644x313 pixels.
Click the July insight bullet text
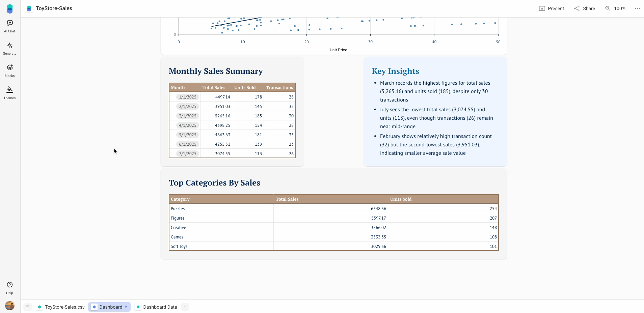pyautogui.click(x=436, y=118)
